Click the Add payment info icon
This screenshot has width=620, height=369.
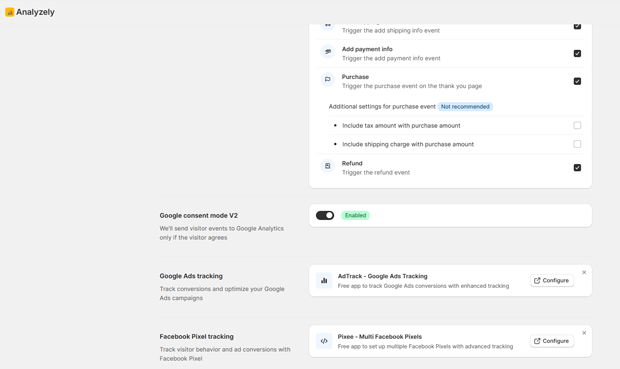pyautogui.click(x=327, y=52)
